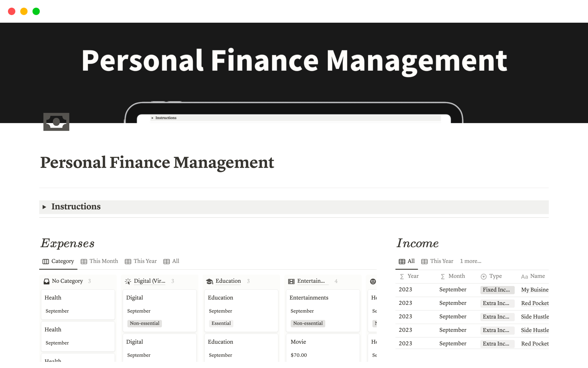Click This Year tab in Income section
588x368 pixels.
pos(440,261)
